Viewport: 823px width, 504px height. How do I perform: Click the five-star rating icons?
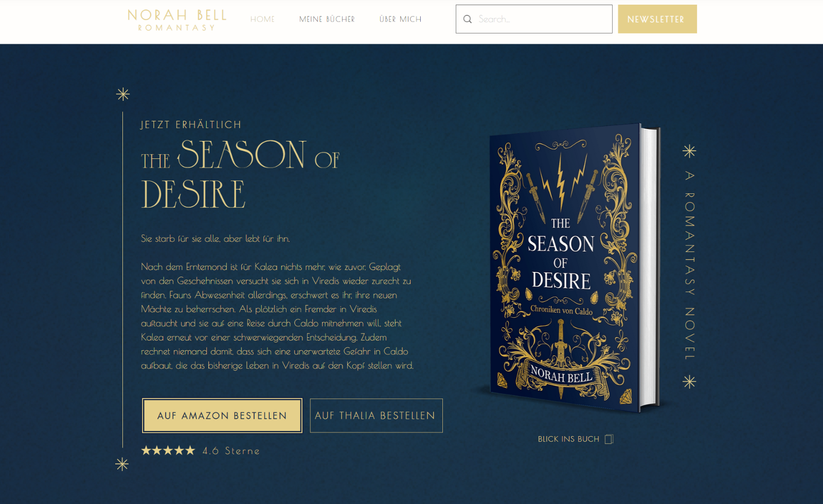coord(168,451)
